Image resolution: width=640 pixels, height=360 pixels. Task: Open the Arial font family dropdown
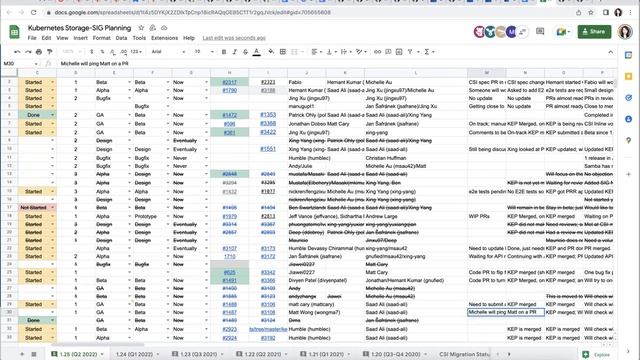(x=168, y=52)
